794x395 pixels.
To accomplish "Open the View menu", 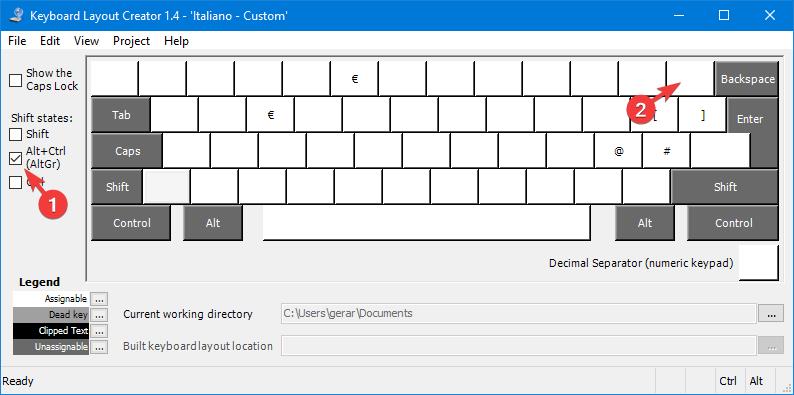I will 86,41.
